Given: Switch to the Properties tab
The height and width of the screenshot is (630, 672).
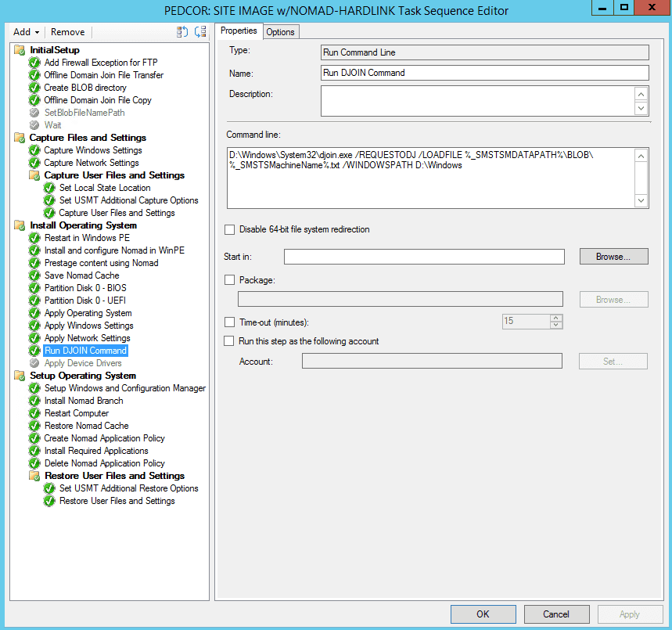Looking at the screenshot, I should pos(239,31).
